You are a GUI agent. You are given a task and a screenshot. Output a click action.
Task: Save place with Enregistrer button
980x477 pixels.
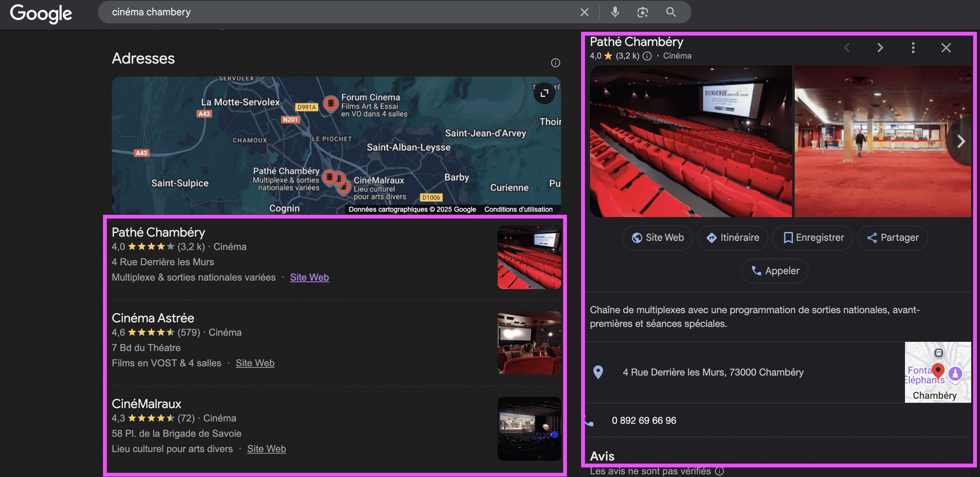click(812, 238)
